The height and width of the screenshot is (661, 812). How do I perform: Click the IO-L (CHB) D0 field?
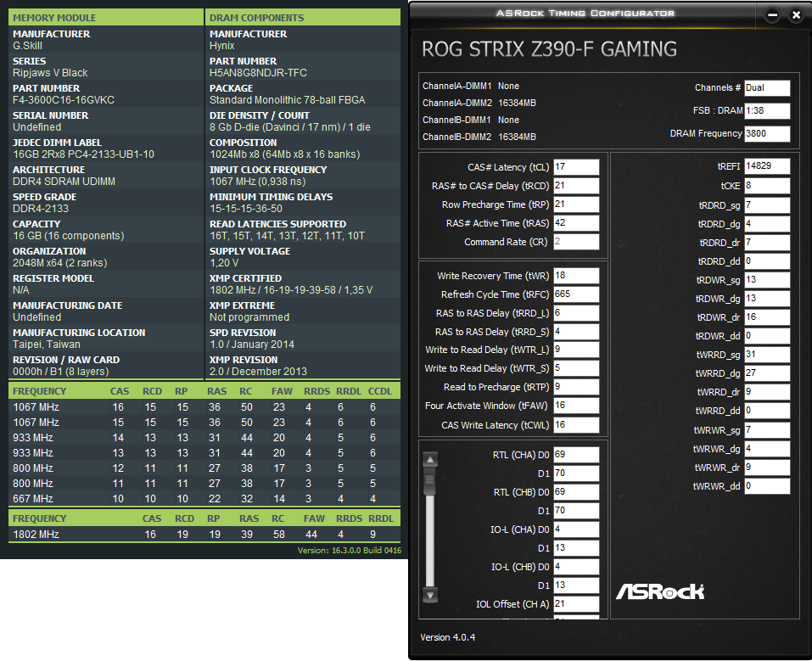point(576,566)
